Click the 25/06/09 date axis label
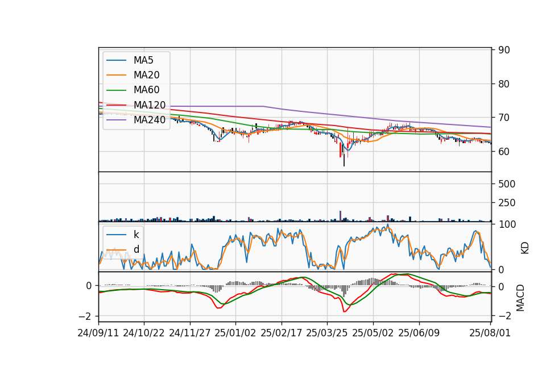Image resolution: width=546 pixels, height=392 pixels. point(419,333)
